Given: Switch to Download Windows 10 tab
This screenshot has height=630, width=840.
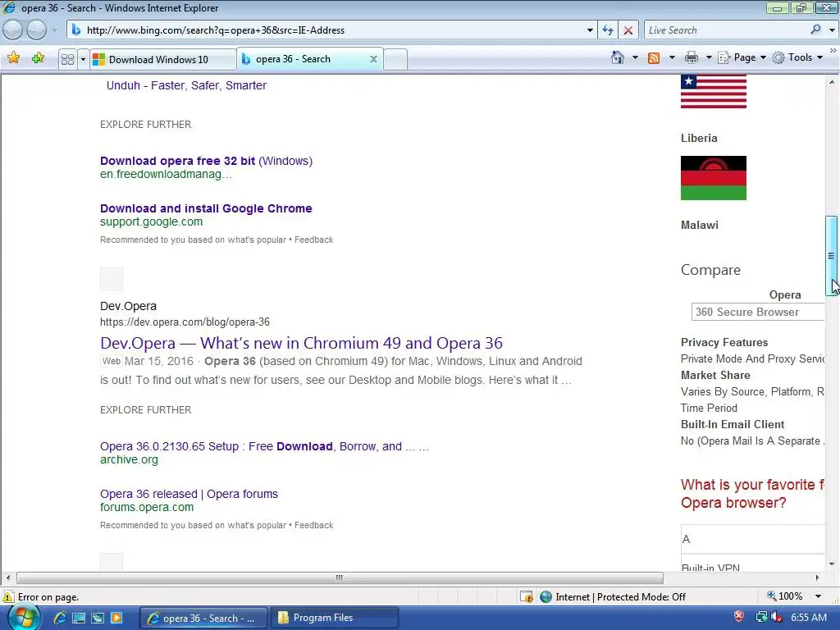Looking at the screenshot, I should coord(162,59).
